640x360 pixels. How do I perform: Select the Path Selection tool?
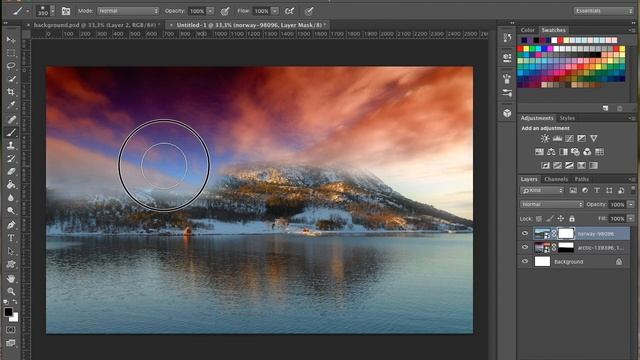(x=11, y=251)
